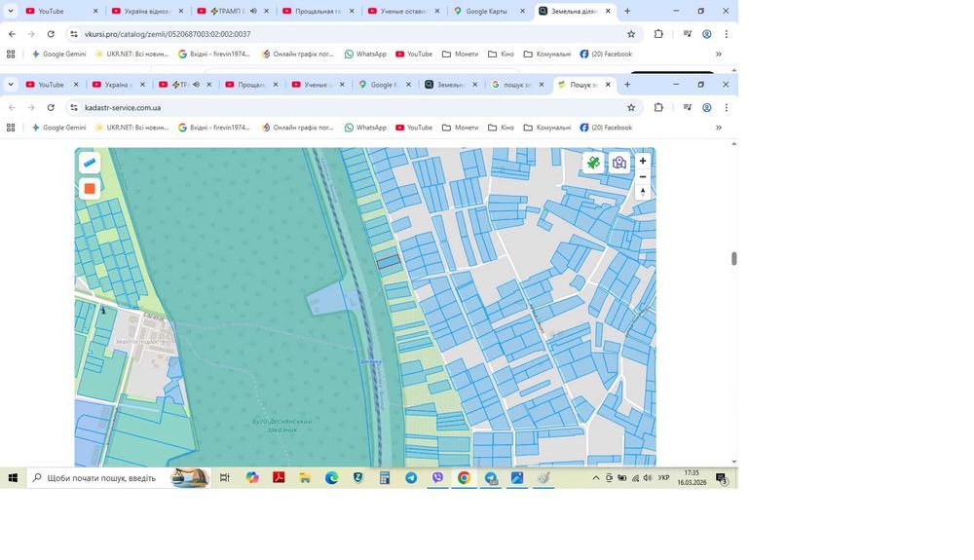
Task: Open the Apps grid in front window bookmarks bar
Action: [11, 128]
